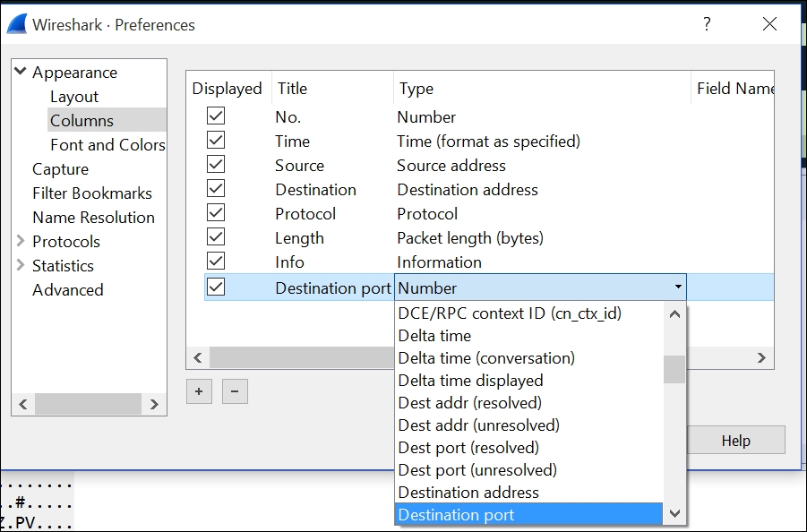Open the Layout preferences page
Image resolution: width=807 pixels, height=532 pixels.
coord(74,97)
